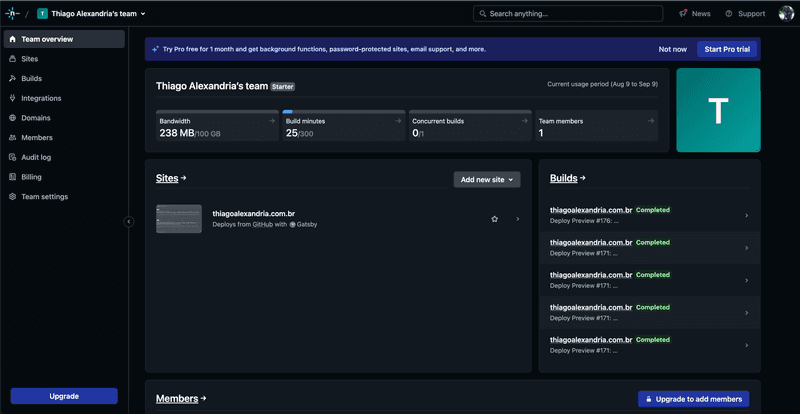Open Team members card arrow

(x=651, y=121)
